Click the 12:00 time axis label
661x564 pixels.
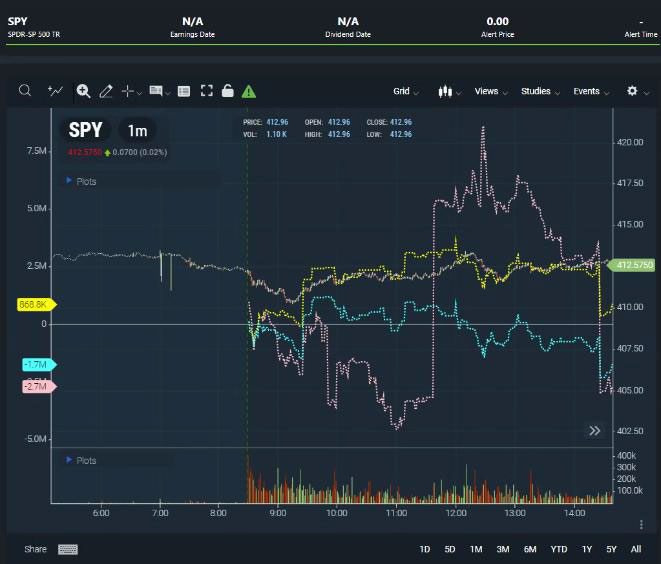456,513
